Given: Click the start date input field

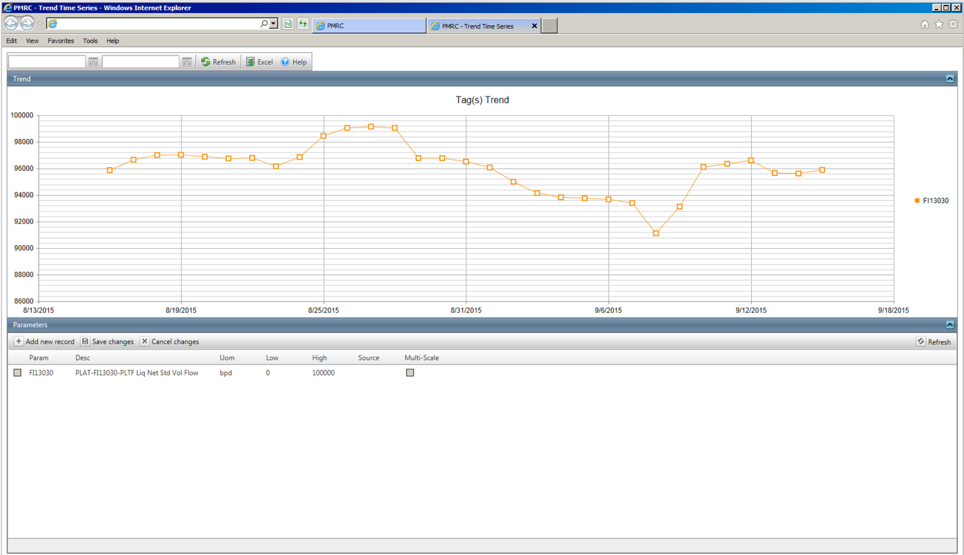Looking at the screenshot, I should [x=46, y=62].
